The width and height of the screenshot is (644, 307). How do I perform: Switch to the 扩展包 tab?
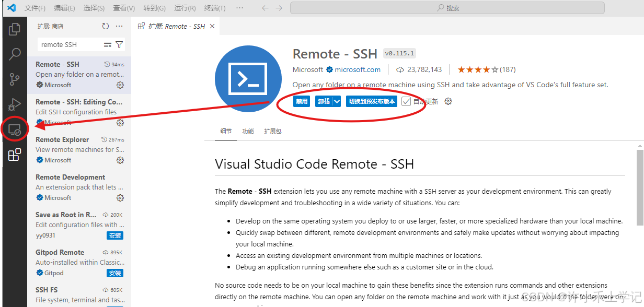[272, 131]
